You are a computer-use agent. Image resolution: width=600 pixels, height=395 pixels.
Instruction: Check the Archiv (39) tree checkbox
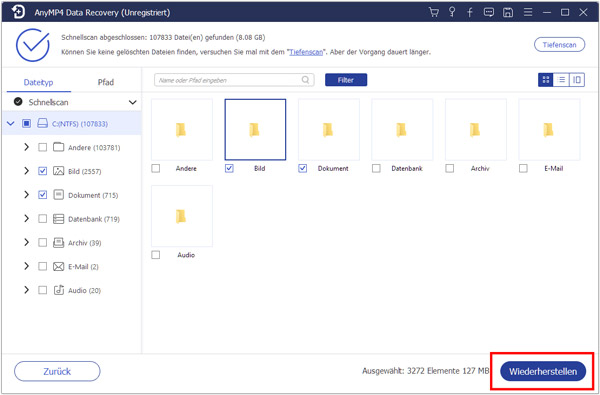coord(42,242)
